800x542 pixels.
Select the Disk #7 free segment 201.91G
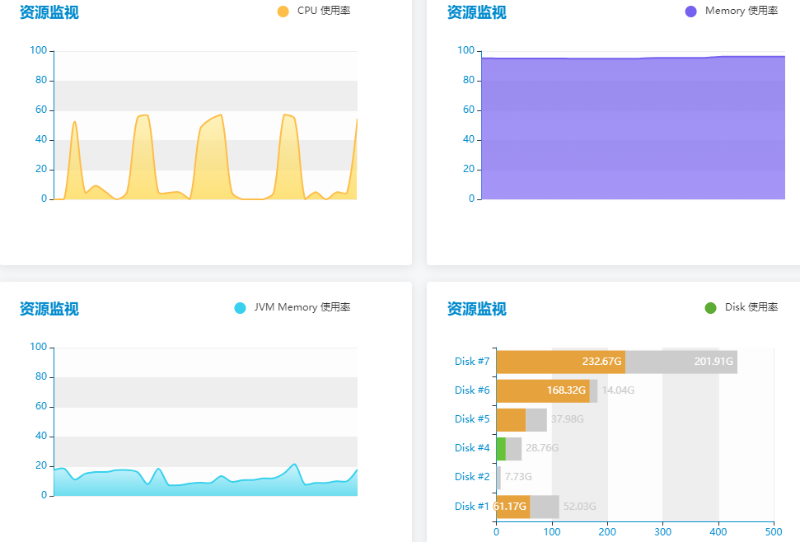click(x=681, y=362)
